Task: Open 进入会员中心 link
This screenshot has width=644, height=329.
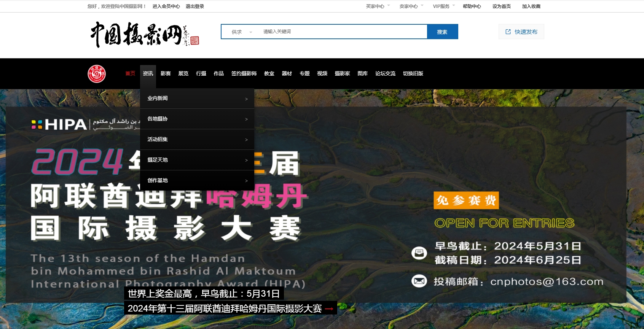Action: [x=166, y=6]
